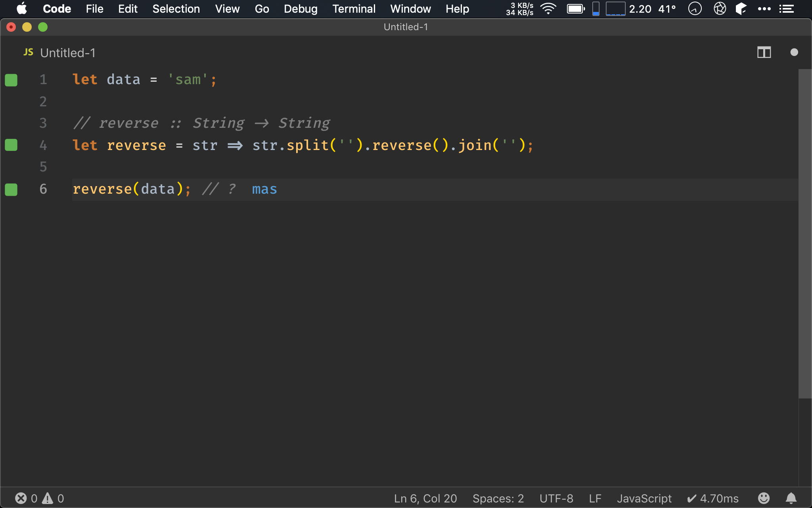
Task: Click the battery status icon
Action: tap(576, 9)
